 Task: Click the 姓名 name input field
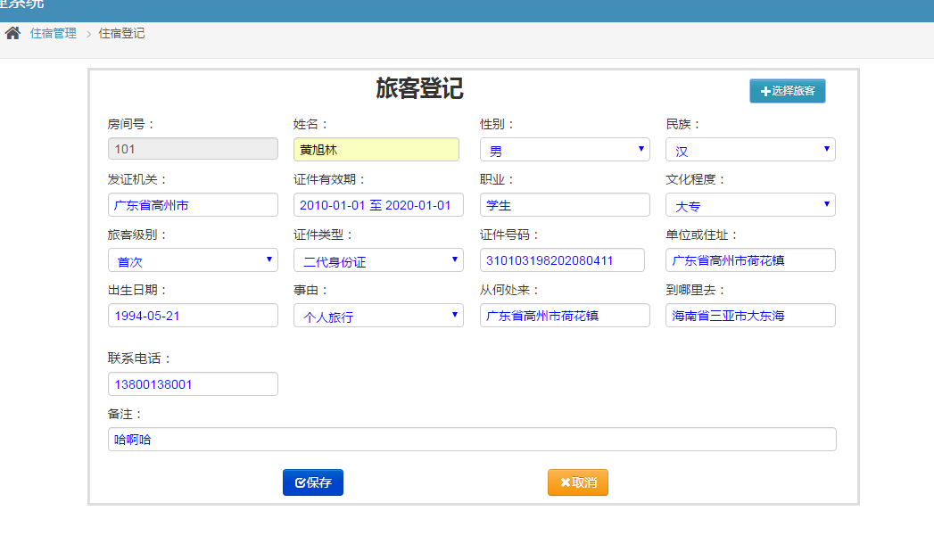tap(376, 150)
